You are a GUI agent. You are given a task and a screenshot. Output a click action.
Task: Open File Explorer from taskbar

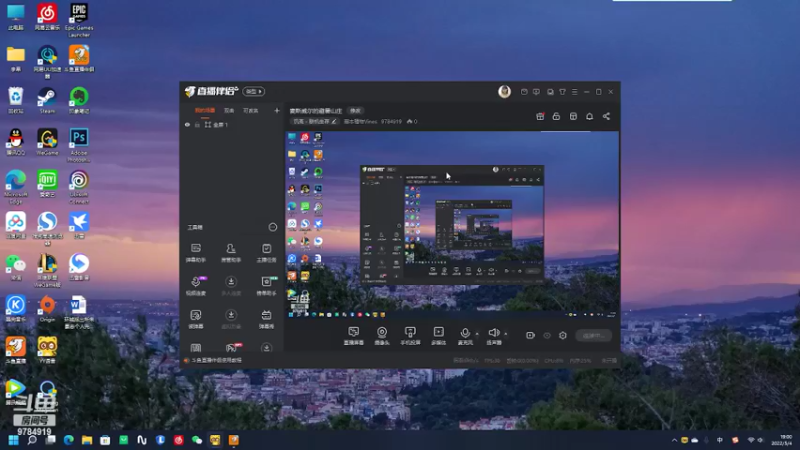coord(87,440)
